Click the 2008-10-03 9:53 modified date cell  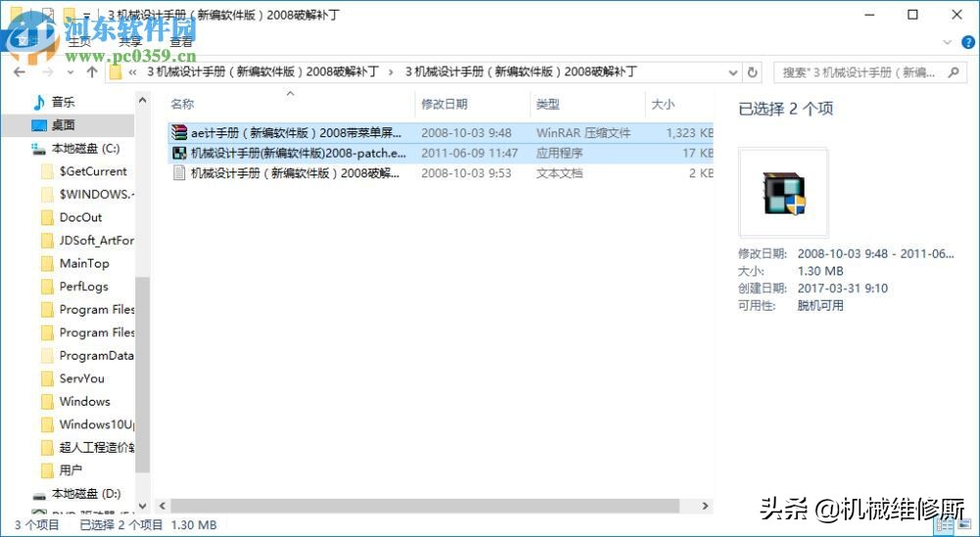point(466,173)
